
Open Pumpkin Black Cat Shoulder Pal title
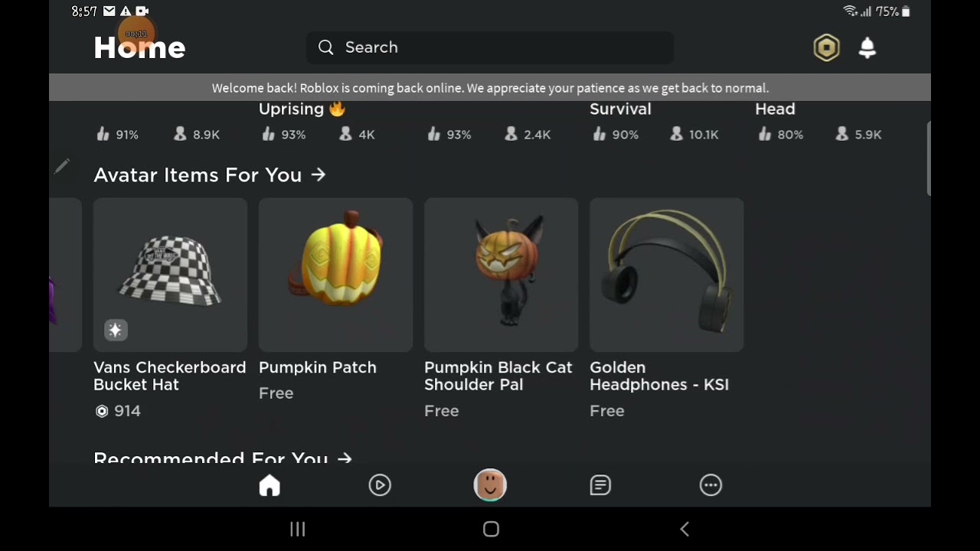498,376
